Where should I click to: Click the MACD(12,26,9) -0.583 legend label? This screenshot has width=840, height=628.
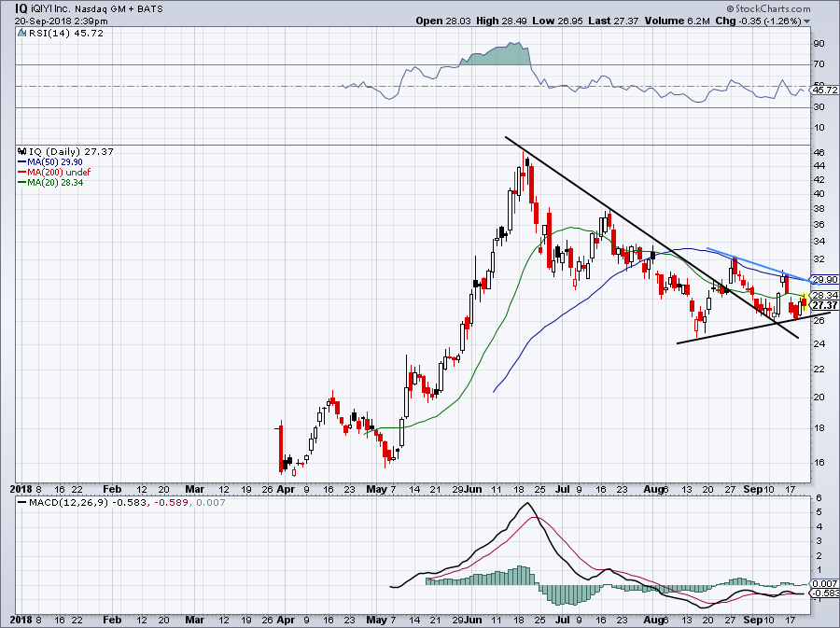tap(81, 503)
